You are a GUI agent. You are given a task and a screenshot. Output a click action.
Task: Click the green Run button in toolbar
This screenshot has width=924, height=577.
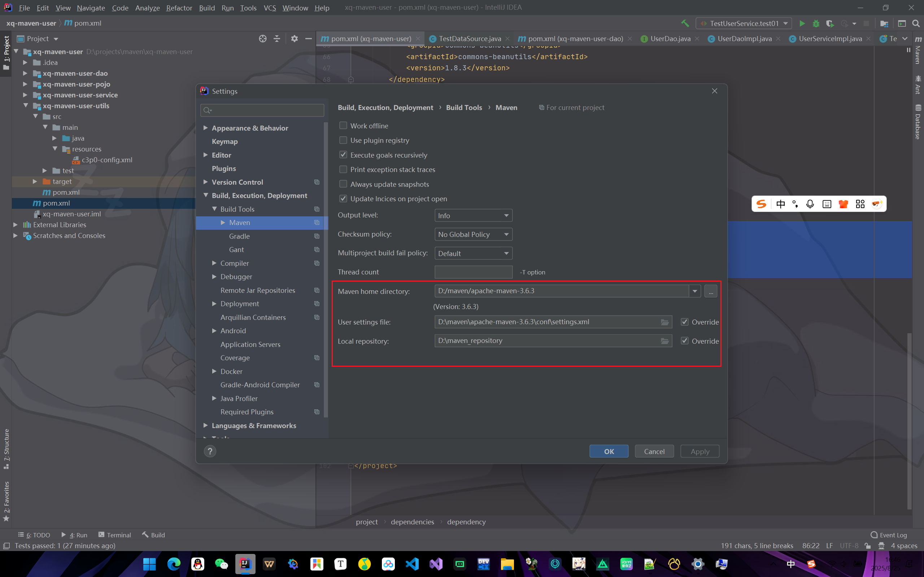(802, 23)
